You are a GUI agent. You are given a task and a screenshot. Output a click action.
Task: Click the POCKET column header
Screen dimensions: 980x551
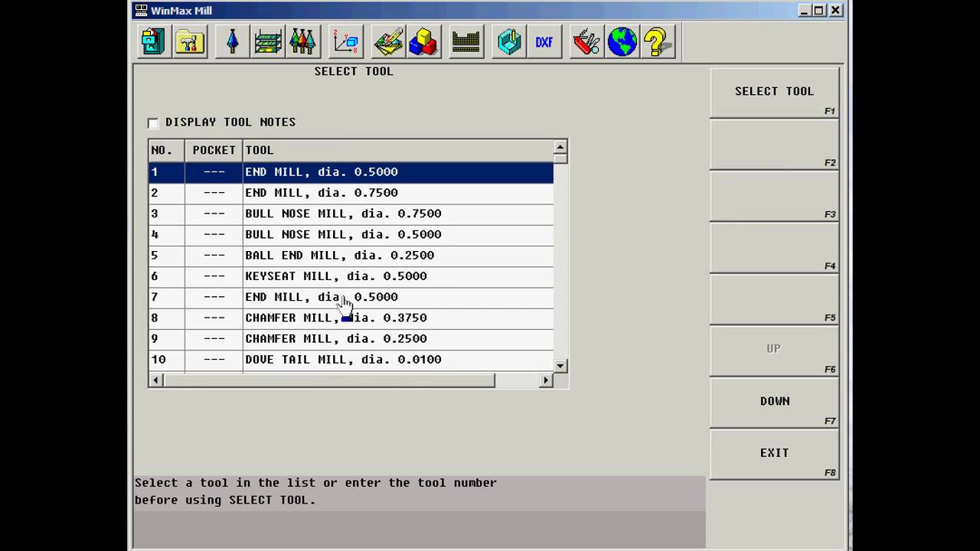pos(214,150)
